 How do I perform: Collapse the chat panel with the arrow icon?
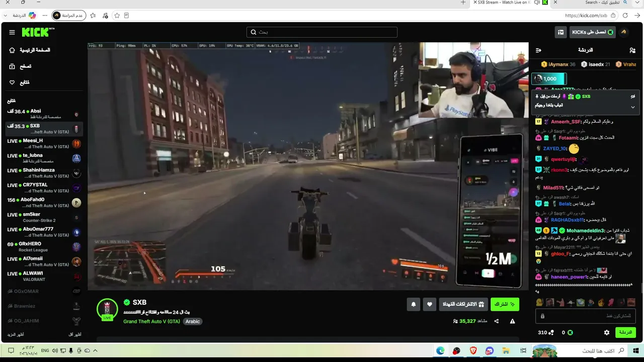[538, 50]
